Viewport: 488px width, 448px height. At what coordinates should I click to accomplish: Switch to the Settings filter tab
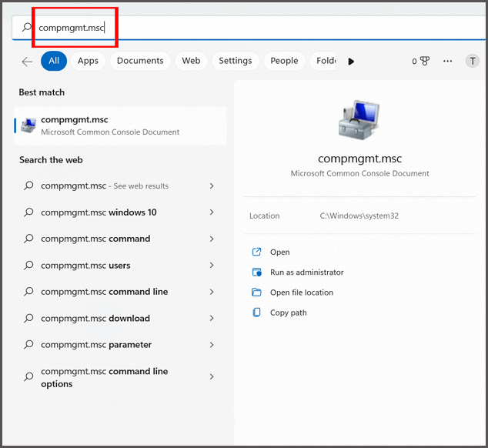[236, 61]
